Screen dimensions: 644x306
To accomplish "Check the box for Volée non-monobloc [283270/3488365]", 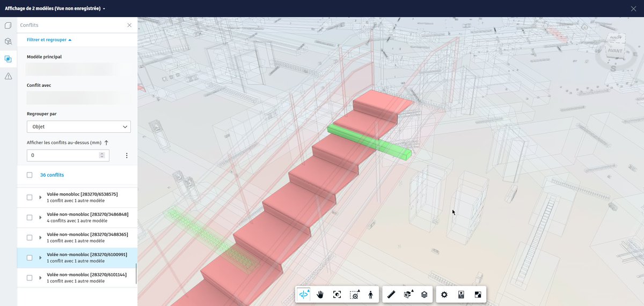I will click(30, 237).
